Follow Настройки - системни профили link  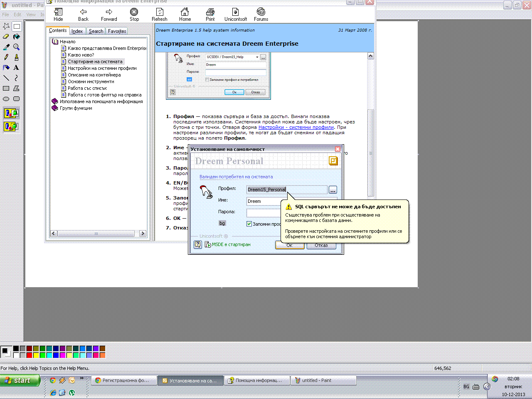point(296,127)
